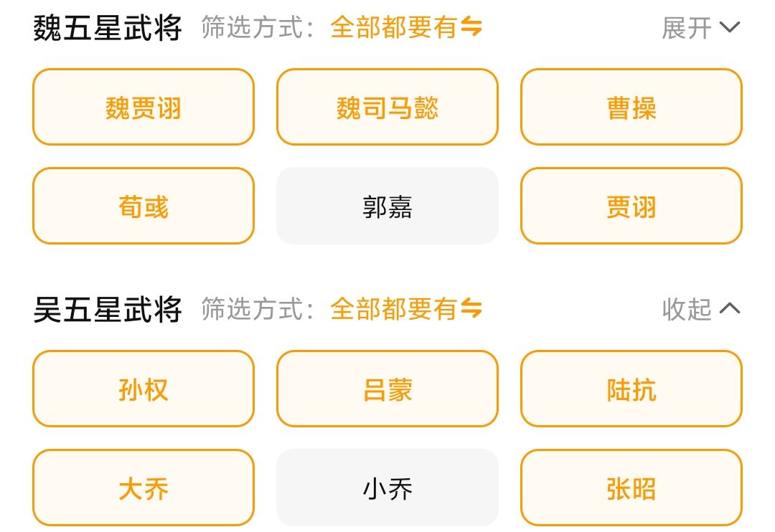Toggle the 贾诩 chip in Wei row

(x=631, y=206)
